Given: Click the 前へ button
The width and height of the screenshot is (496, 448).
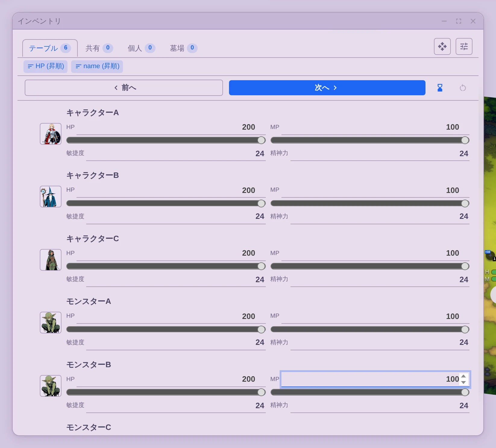Looking at the screenshot, I should 124,88.
